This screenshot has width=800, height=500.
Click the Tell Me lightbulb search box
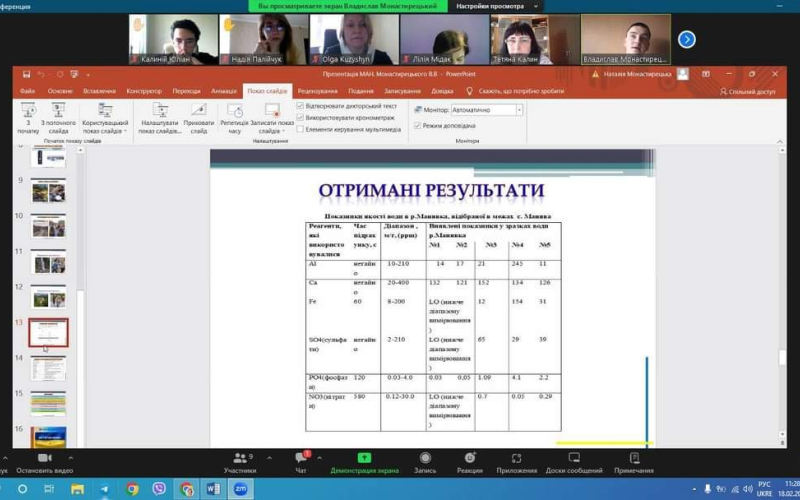(x=515, y=91)
